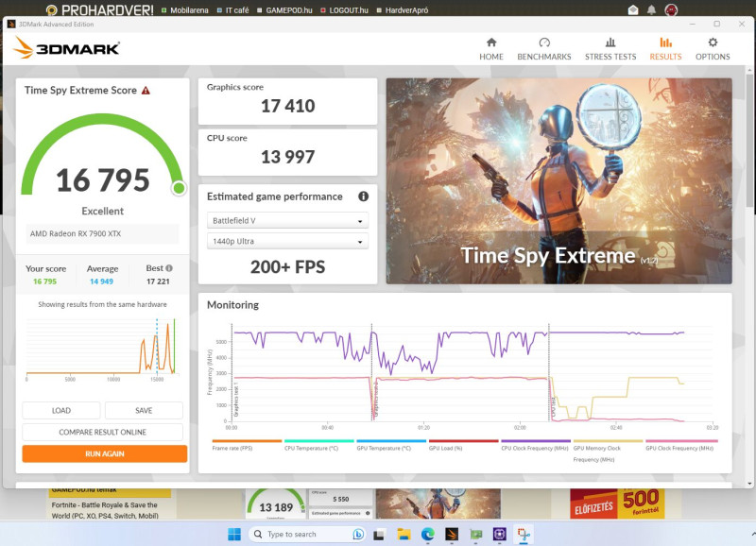Open Microsoft Edge from the taskbar
Image resolution: width=756 pixels, height=546 pixels.
pyautogui.click(x=428, y=534)
